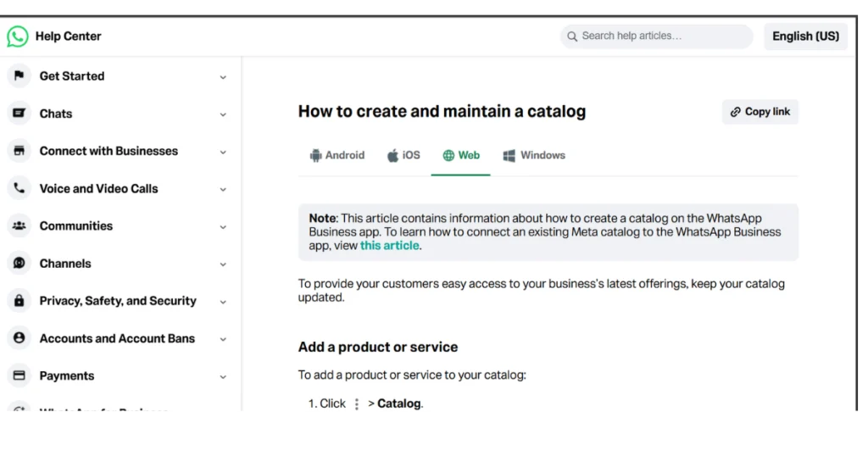The height and width of the screenshot is (456, 868).
Task: Click the bold "Catalog" text in step 1
Action: click(398, 404)
